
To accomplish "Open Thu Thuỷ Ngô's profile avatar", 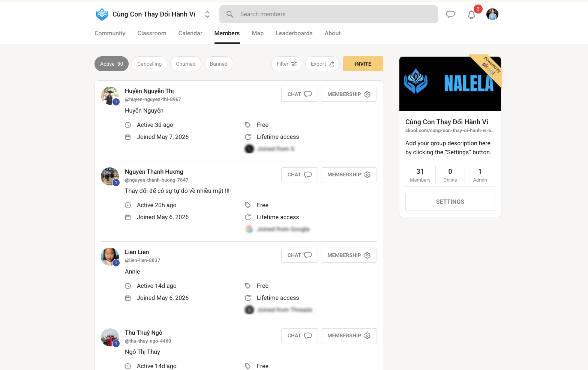I will [x=110, y=337].
